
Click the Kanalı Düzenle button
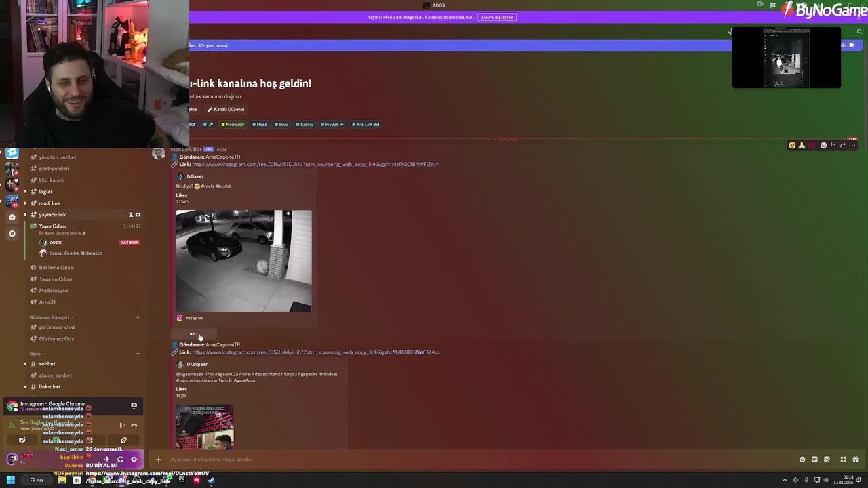coord(226,109)
